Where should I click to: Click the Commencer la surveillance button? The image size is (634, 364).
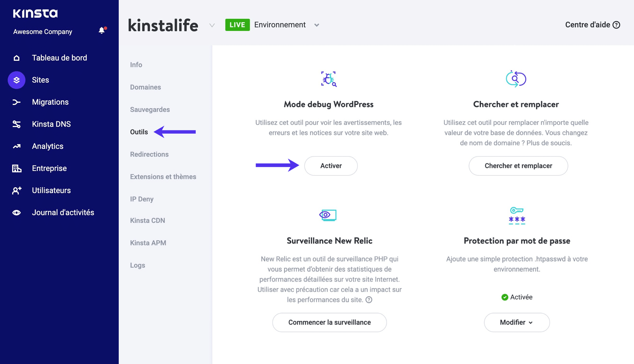coord(330,322)
